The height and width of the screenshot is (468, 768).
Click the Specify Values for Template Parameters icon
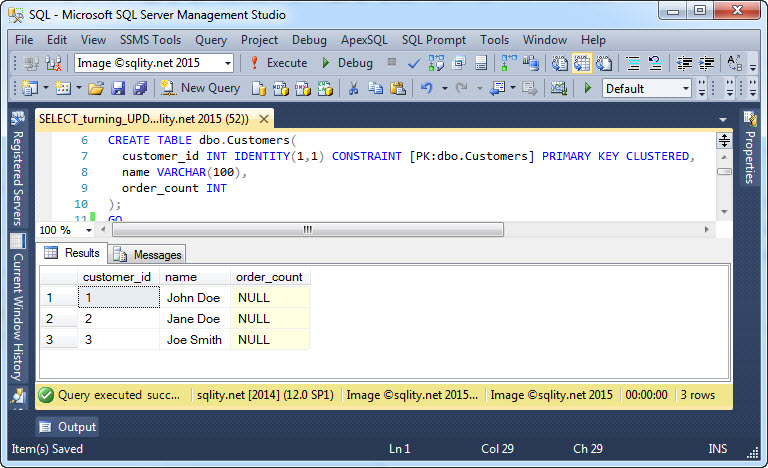coord(735,63)
